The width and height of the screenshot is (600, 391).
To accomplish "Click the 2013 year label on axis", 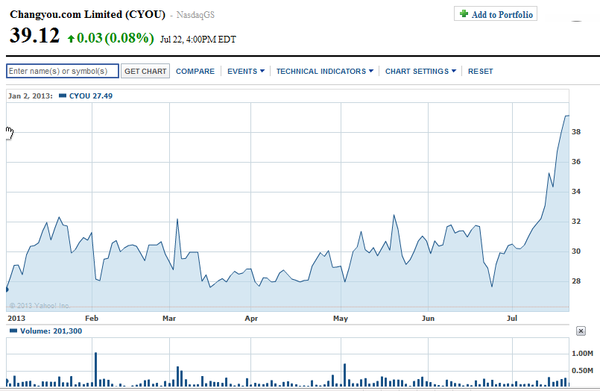I will 16,318.
